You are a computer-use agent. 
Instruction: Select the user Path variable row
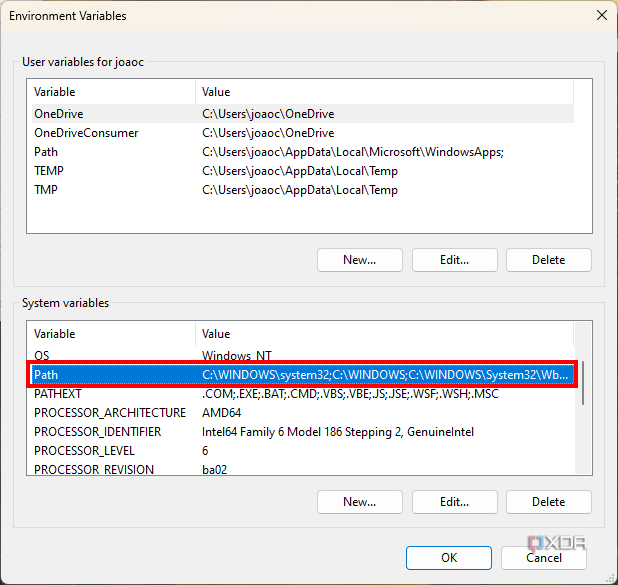tap(46, 152)
